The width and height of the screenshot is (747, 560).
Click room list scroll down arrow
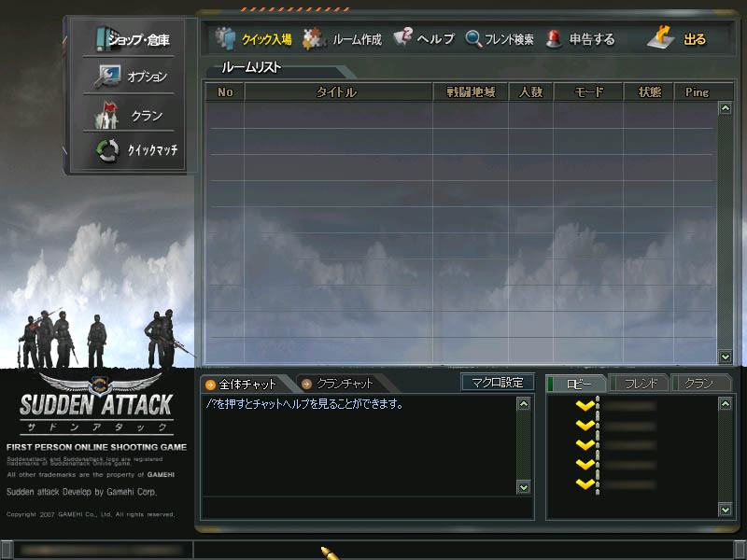(x=726, y=357)
